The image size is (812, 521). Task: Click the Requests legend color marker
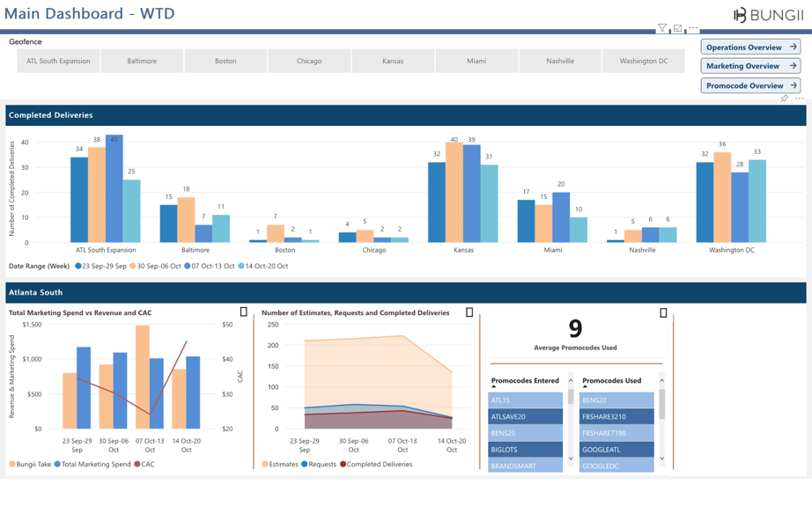pos(305,464)
